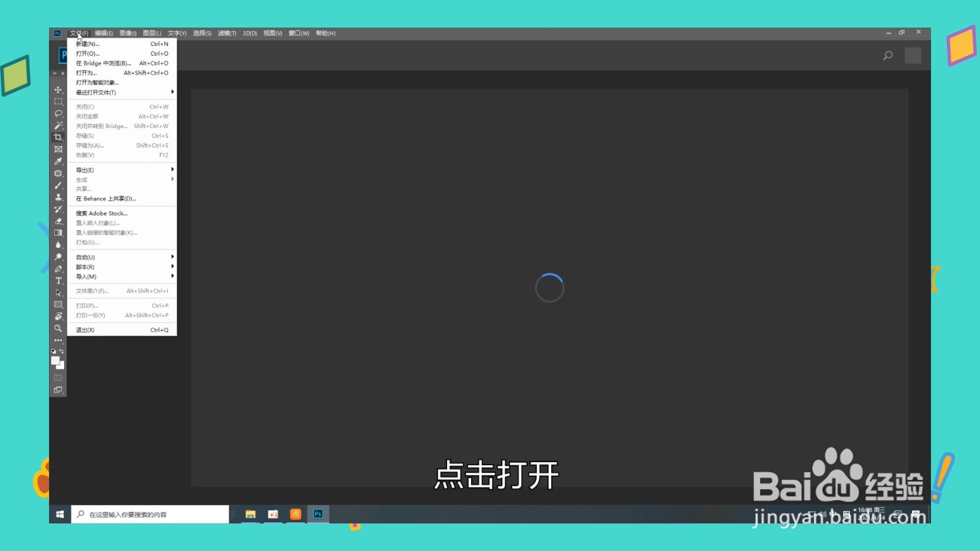Select the Horizontal Type tool

coord(58,280)
